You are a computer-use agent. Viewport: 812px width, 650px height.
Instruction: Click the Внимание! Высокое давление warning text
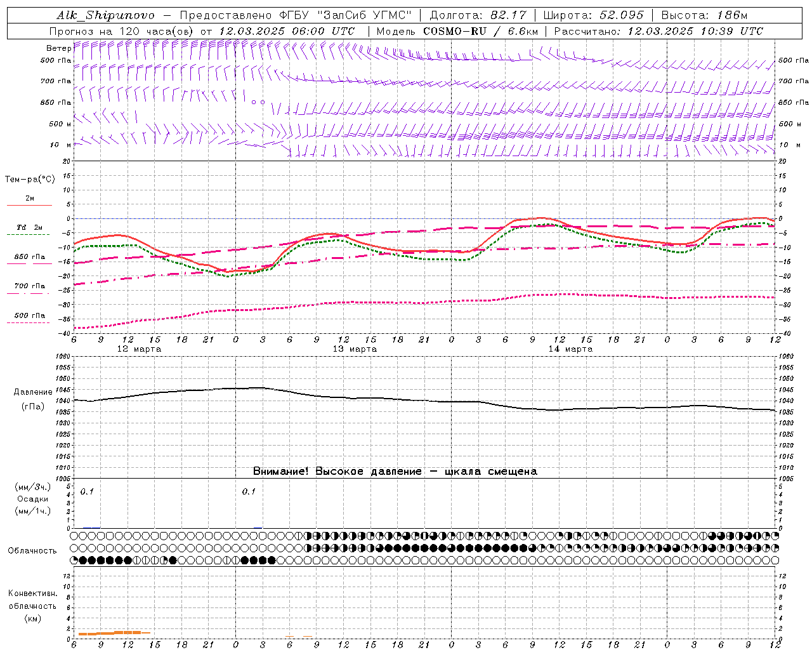(x=395, y=472)
